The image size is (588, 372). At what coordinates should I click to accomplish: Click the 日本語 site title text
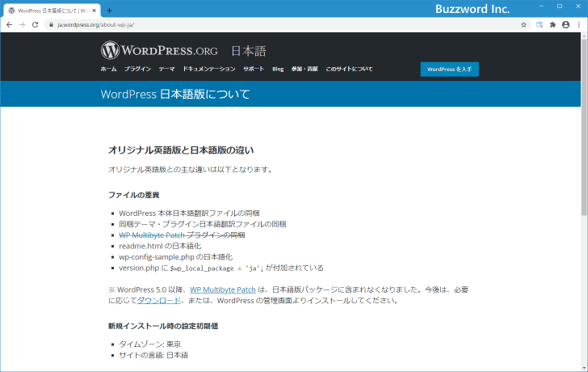coord(249,51)
